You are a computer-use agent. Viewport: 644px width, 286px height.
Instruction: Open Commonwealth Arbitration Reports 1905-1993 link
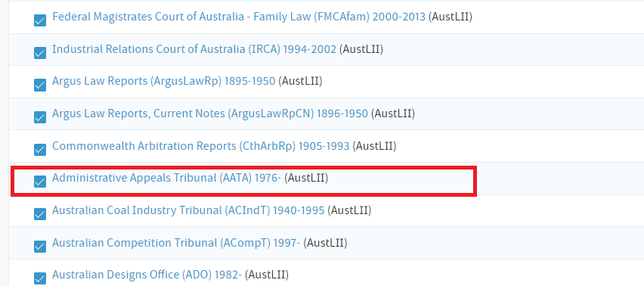coord(201,146)
